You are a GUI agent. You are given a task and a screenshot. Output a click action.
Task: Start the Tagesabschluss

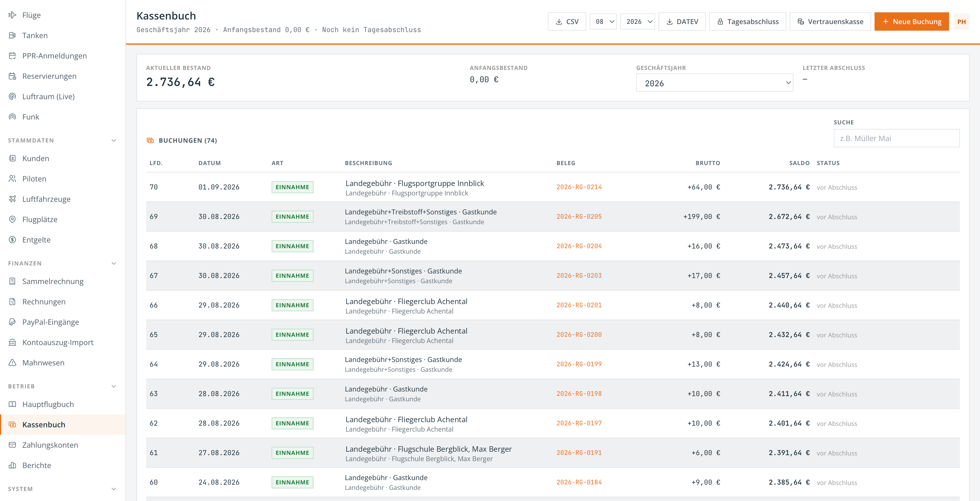pyautogui.click(x=748, y=22)
